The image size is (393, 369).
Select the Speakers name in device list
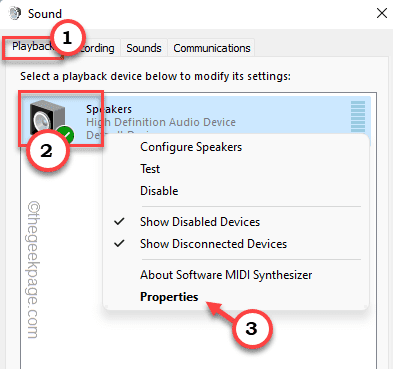(x=109, y=109)
